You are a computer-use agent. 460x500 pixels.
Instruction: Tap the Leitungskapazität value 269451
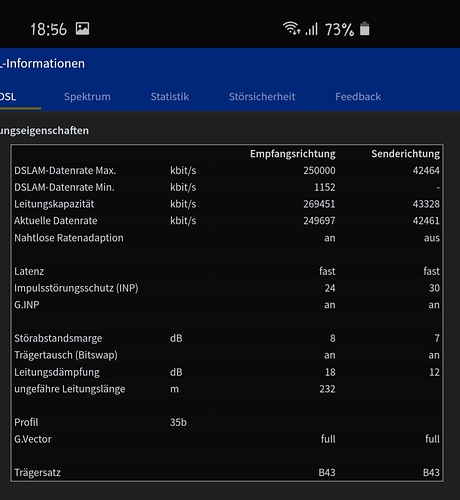319,204
